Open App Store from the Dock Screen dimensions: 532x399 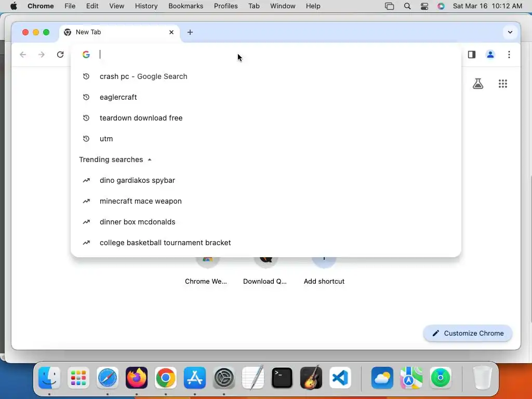coord(195,378)
